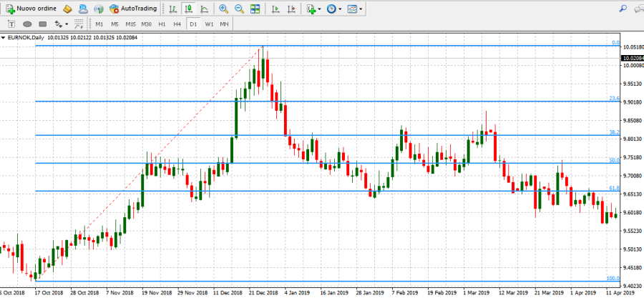The image size is (644, 298).
Task: Open the chart templates dropdown
Action: coord(354,9)
